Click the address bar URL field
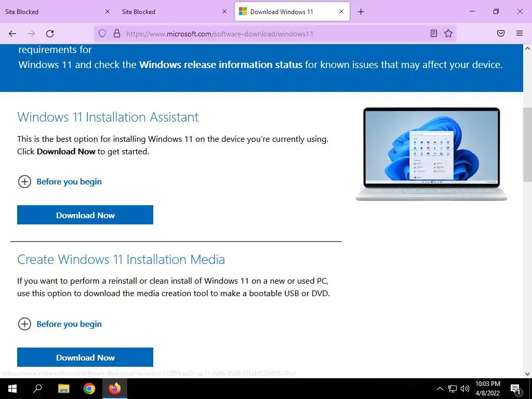Screen dimensions: 532x399 click(275, 34)
